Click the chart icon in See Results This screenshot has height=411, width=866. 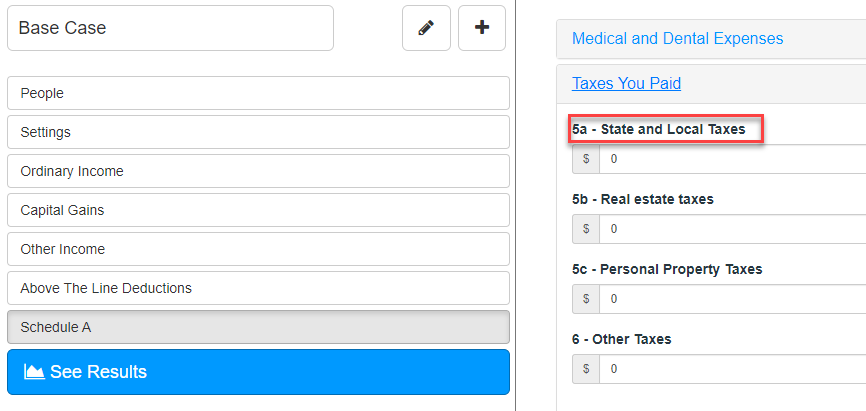tap(34, 372)
